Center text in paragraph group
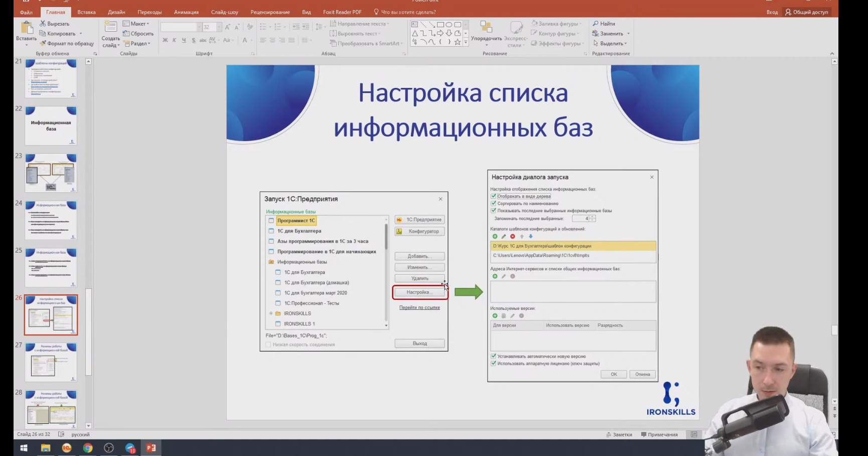868x456 pixels. (272, 40)
